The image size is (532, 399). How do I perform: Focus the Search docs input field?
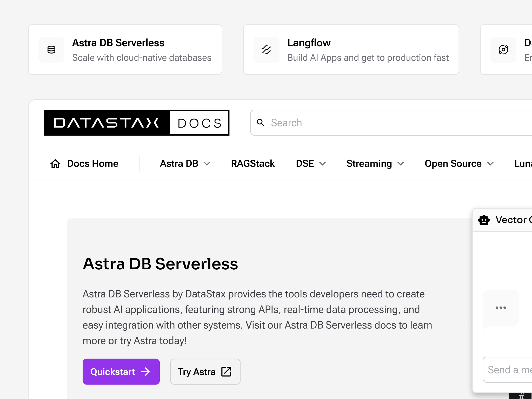390,123
